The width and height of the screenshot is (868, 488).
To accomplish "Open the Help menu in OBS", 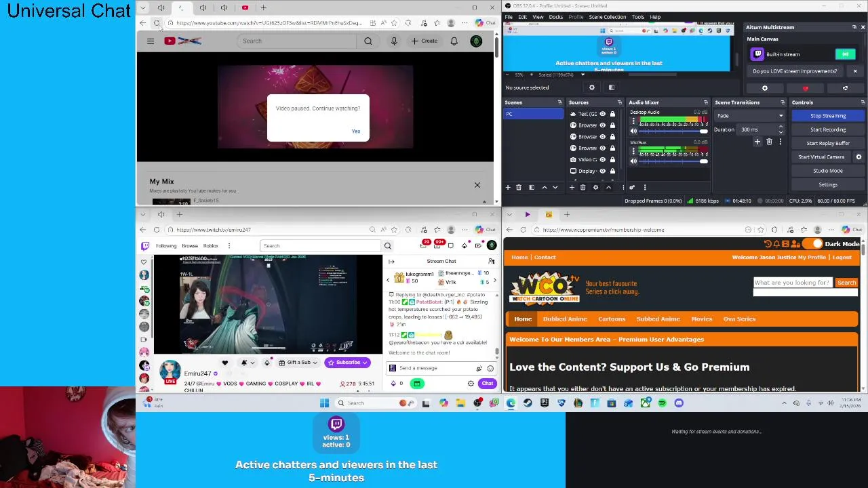I will [x=655, y=17].
